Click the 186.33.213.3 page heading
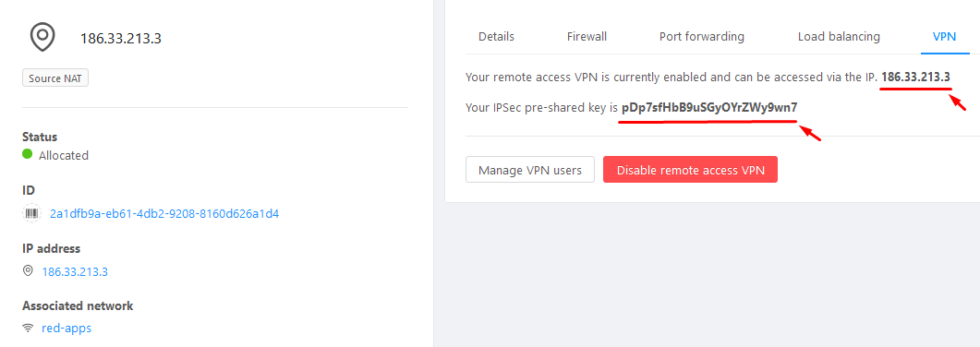 tap(121, 39)
